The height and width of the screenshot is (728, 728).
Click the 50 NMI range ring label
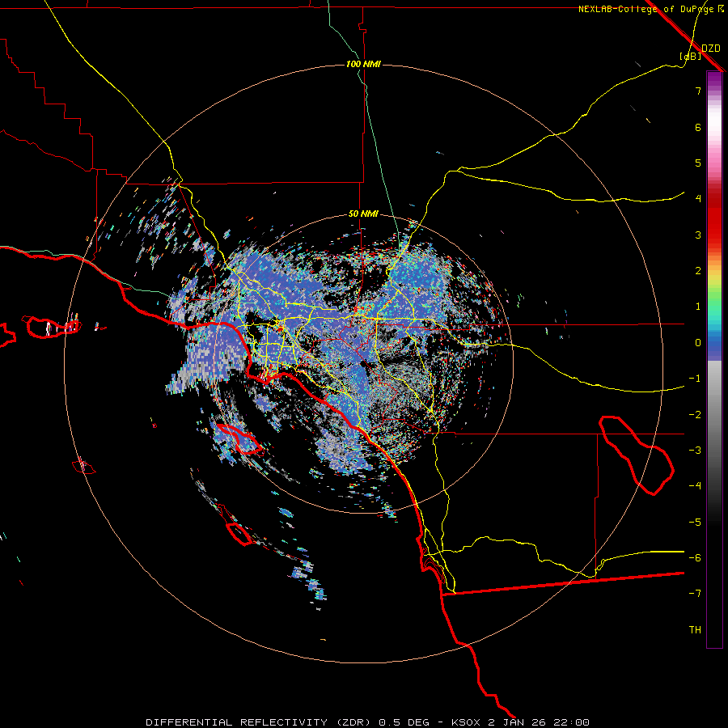click(363, 214)
